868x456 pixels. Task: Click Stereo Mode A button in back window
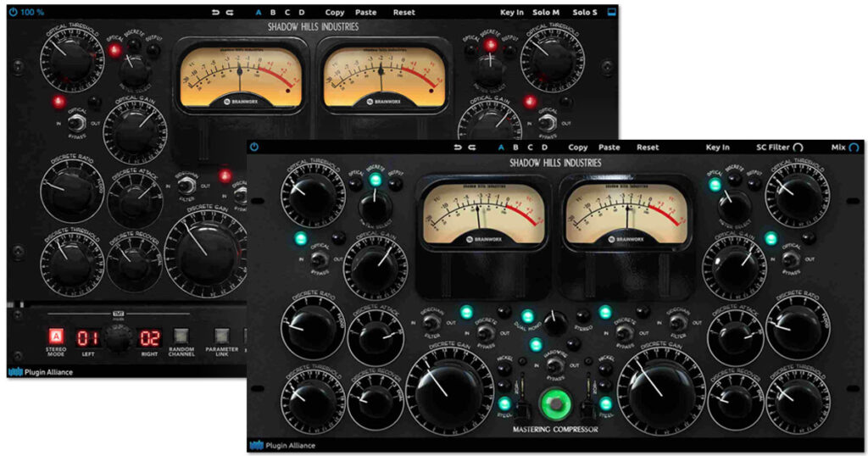(56, 336)
